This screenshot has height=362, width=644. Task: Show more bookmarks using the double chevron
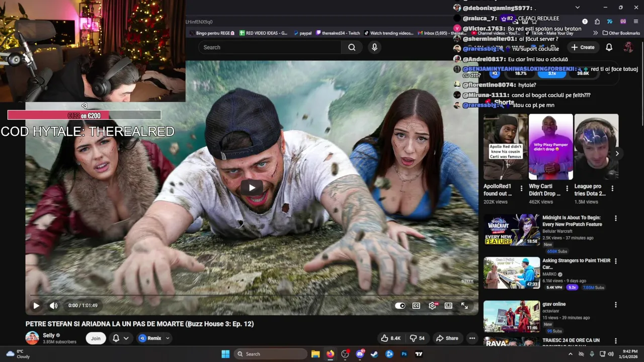click(595, 33)
